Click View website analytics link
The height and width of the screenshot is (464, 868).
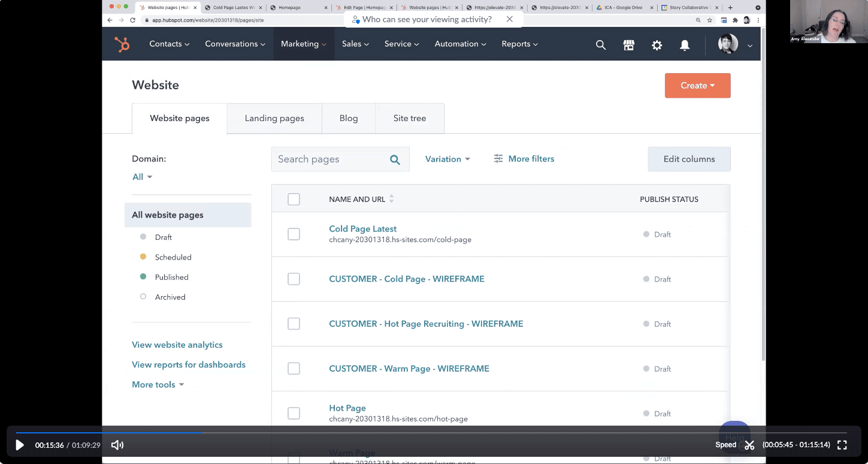click(177, 345)
